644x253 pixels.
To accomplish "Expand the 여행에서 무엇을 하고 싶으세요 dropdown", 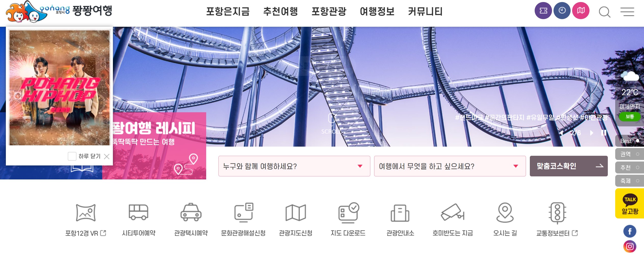I will (x=450, y=166).
